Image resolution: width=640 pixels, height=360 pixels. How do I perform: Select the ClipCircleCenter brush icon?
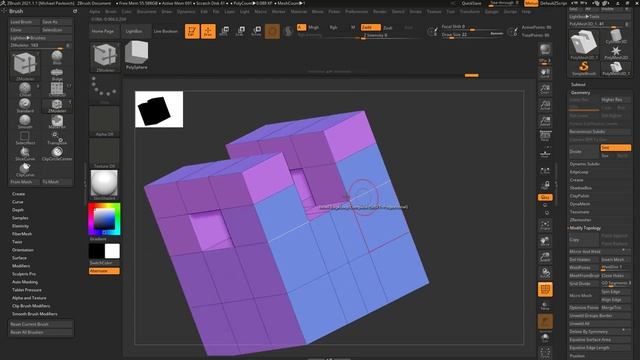coord(57,153)
